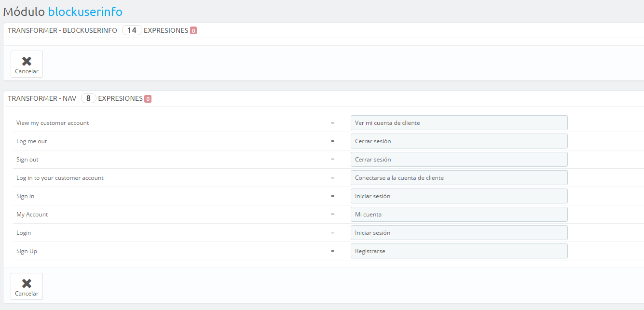Focus the translation field for "Sign in"

click(x=459, y=196)
